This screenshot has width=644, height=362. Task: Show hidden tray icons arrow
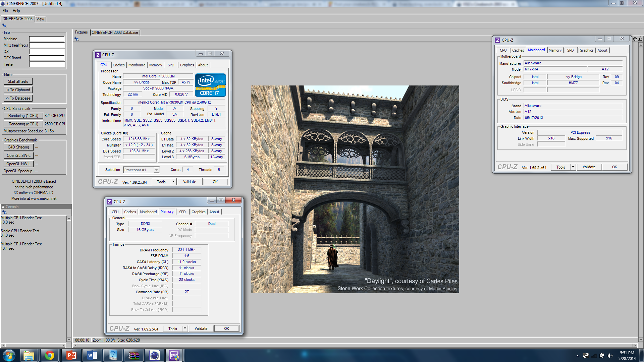coord(578,356)
